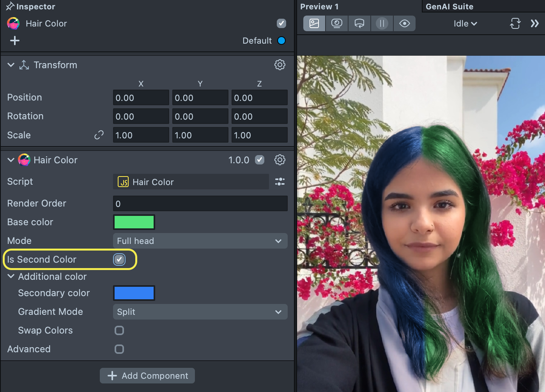The height and width of the screenshot is (392, 545).
Task: Toggle the eye visibility icon in Preview
Action: point(404,23)
